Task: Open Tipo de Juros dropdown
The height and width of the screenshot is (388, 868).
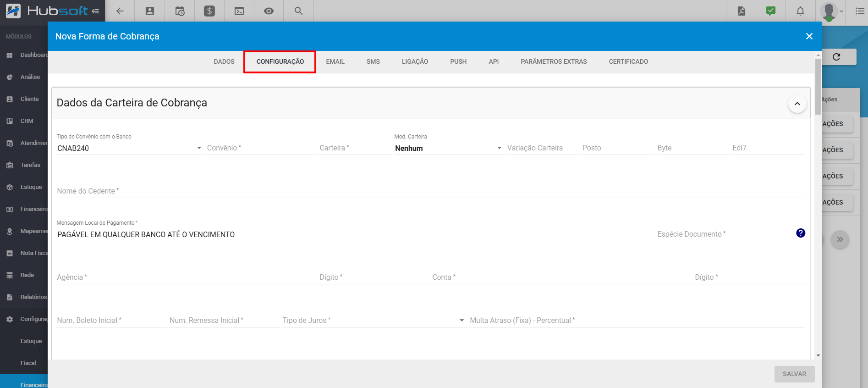Action: [x=374, y=321]
